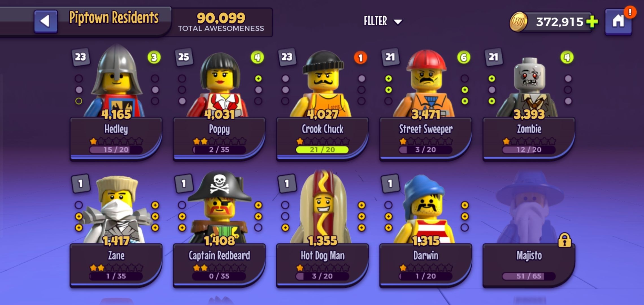Select the Piptown Residents title tab

114,18
